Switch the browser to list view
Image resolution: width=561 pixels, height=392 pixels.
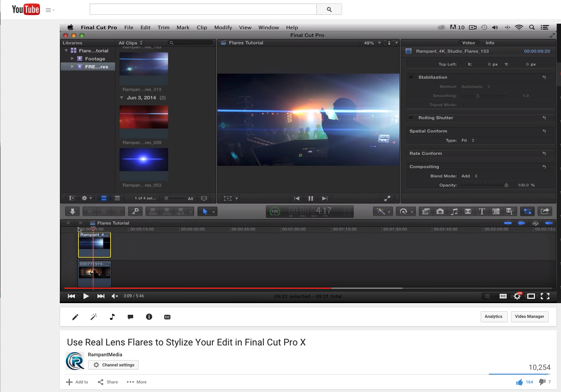pos(117,198)
